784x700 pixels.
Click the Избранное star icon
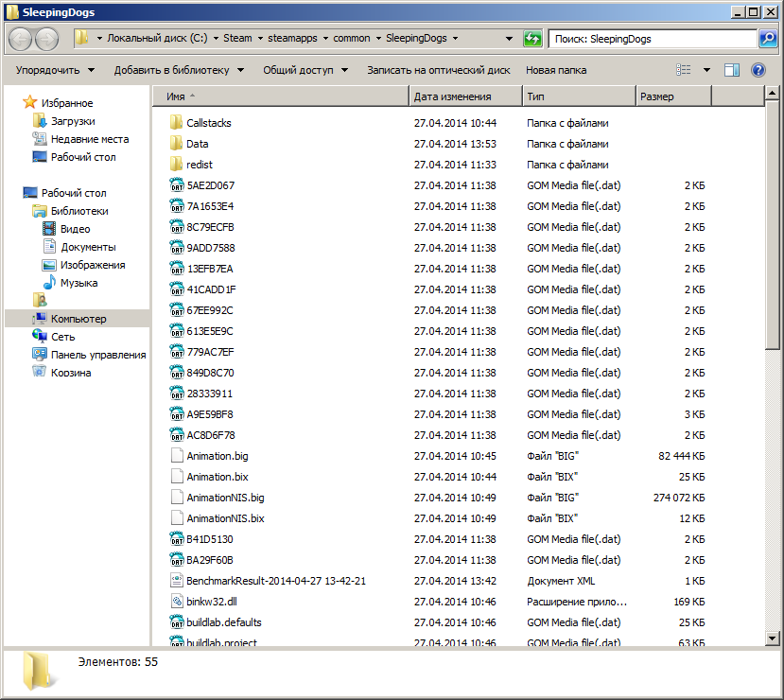[29, 102]
